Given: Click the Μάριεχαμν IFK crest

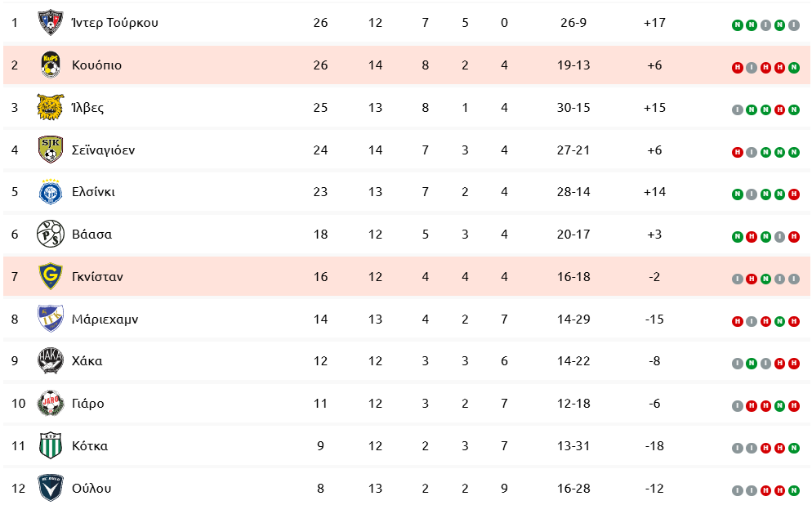Looking at the screenshot, I should coord(51,319).
